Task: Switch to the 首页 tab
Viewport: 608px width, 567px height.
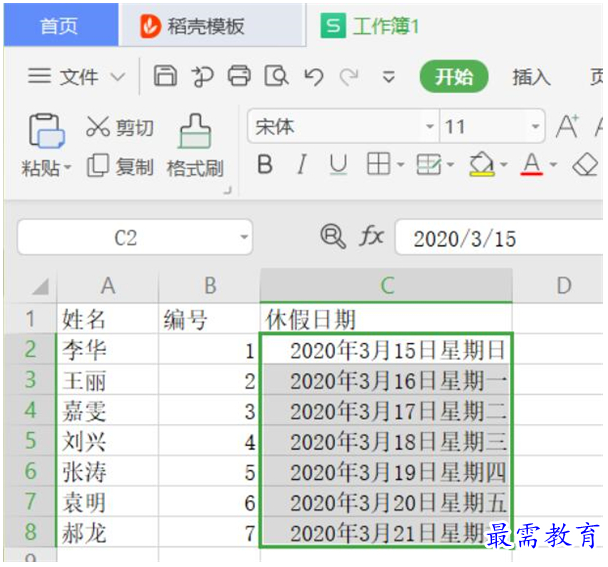Action: 61,25
